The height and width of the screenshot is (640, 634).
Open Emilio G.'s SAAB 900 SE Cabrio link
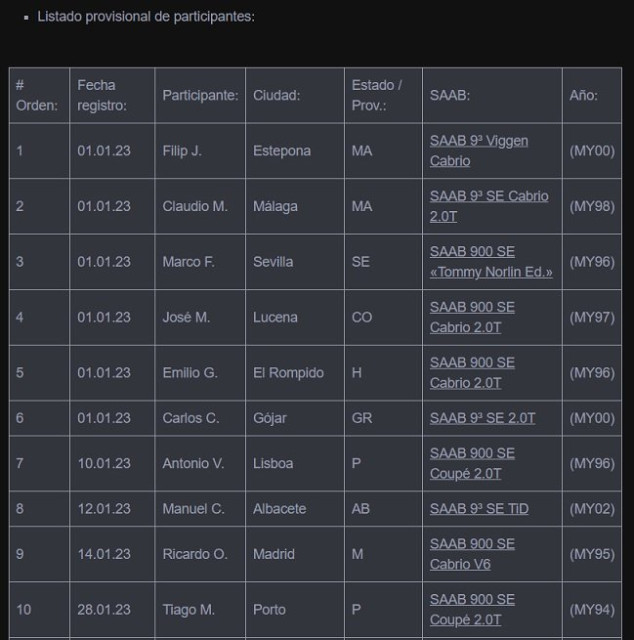472,373
